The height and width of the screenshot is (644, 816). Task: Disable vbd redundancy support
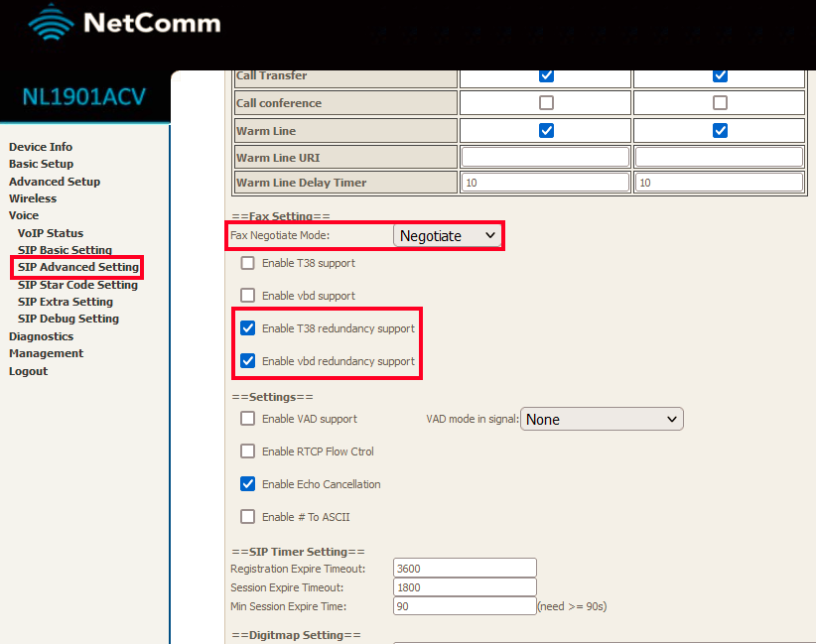click(x=247, y=360)
